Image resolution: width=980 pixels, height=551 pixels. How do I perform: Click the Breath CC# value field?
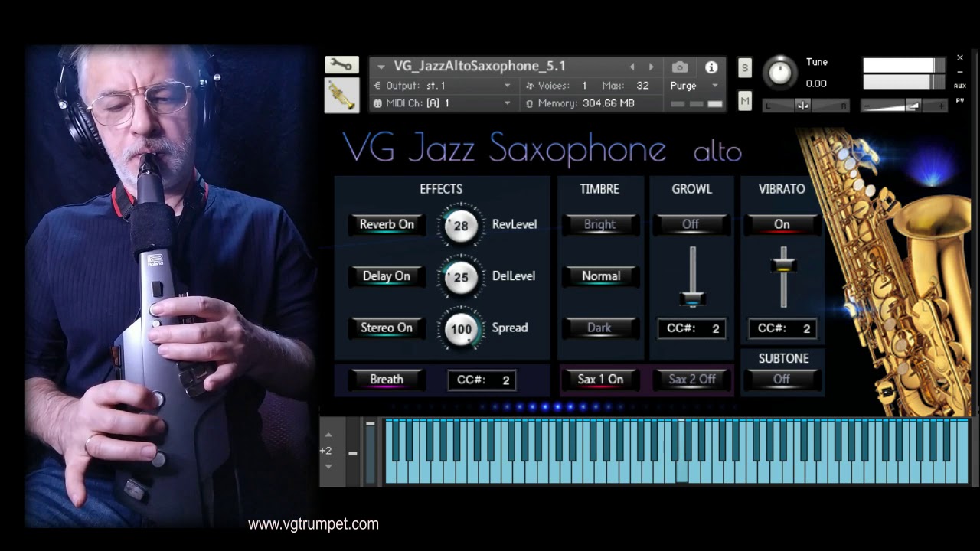482,380
